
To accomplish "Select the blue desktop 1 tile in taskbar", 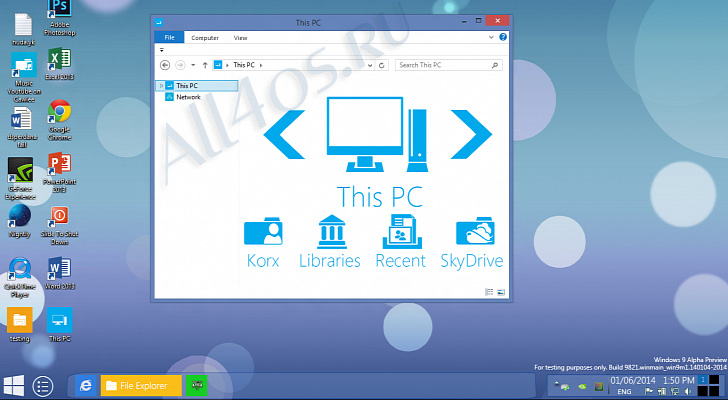I will [702, 380].
